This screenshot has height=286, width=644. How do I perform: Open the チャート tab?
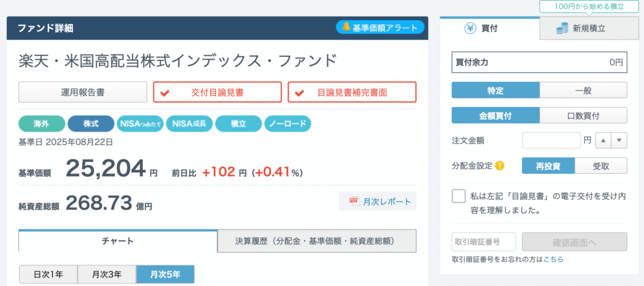click(118, 241)
